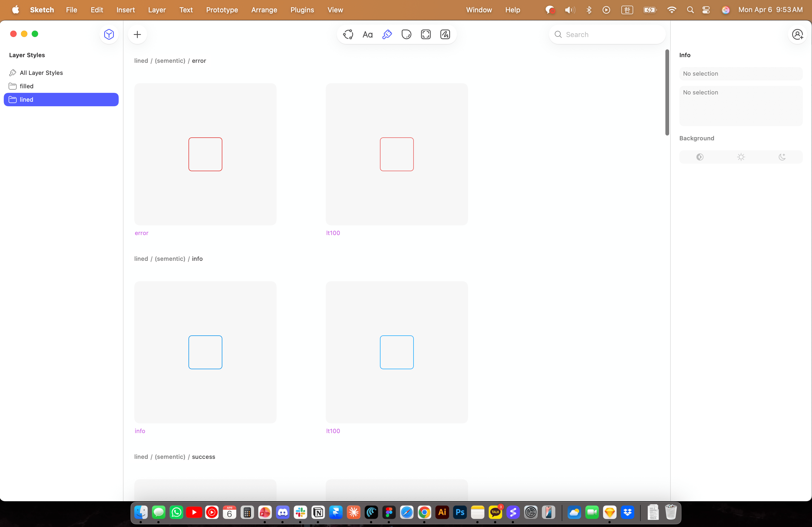Select All Layer Styles in sidebar

click(41, 73)
